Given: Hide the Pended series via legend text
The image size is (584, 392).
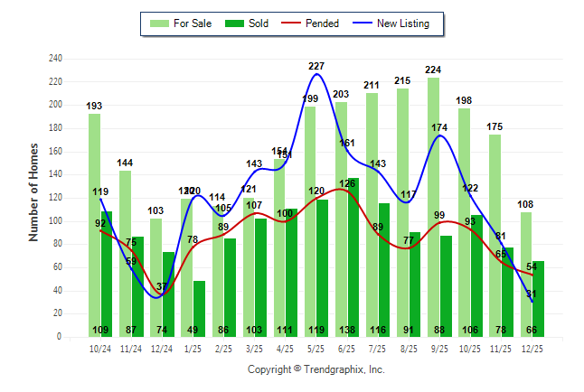Looking at the screenshot, I should (x=323, y=23).
